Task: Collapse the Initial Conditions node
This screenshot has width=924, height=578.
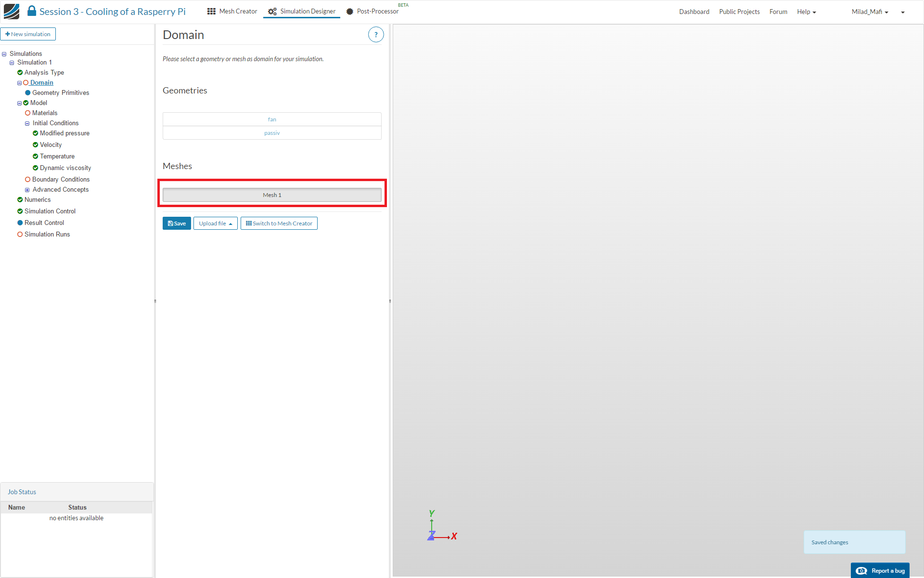Action: (27, 123)
